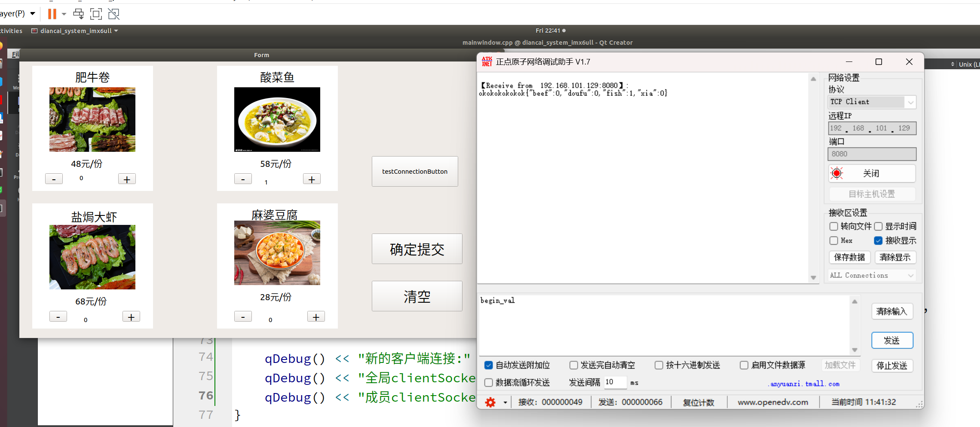The image size is (980, 427).
Task: Click the 麻婆豆腐 dish photo
Action: (277, 253)
